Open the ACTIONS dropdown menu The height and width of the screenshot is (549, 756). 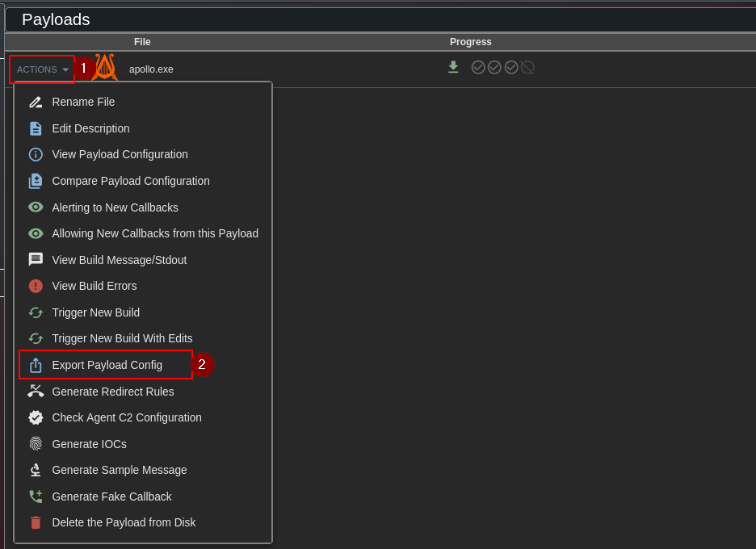(41, 69)
